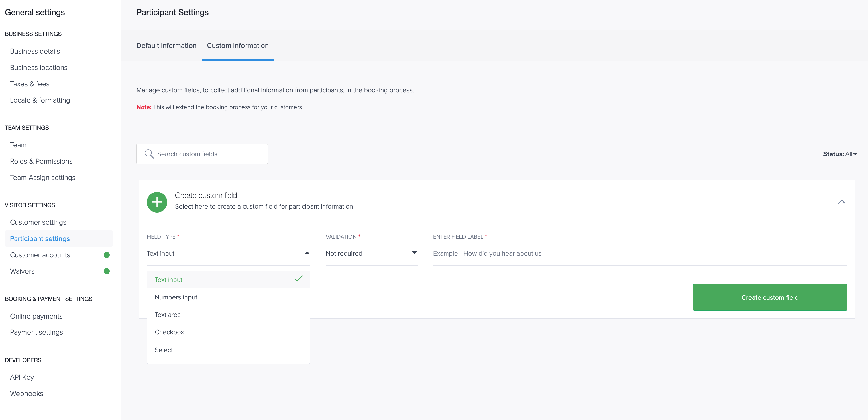
Task: Select Numbers input field type
Action: point(228,297)
